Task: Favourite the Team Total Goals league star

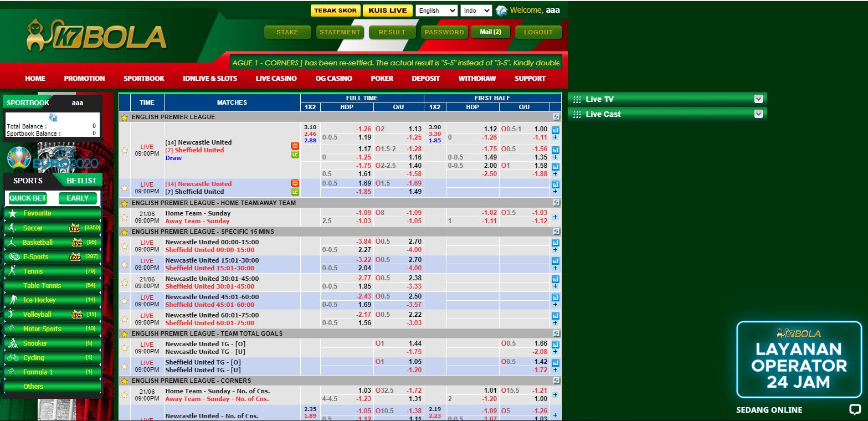Action: point(125,334)
